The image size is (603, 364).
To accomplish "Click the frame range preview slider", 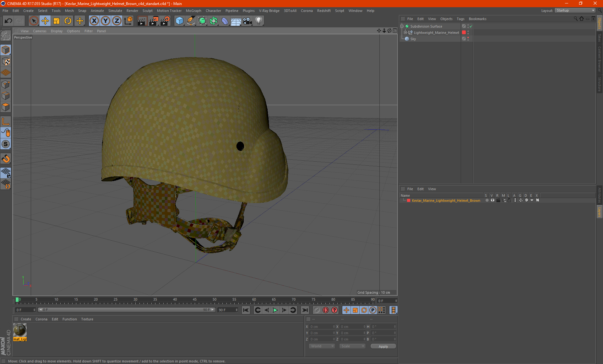I will click(127, 310).
